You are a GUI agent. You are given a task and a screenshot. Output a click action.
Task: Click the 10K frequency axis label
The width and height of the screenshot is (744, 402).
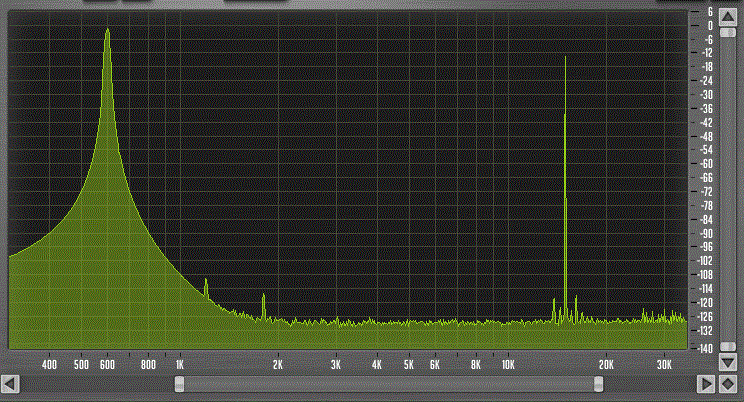(x=508, y=365)
